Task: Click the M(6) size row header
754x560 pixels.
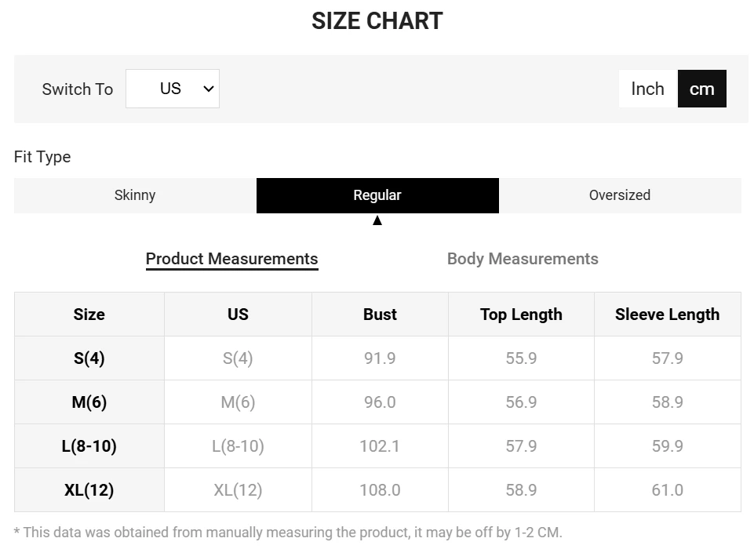Action: pos(89,402)
